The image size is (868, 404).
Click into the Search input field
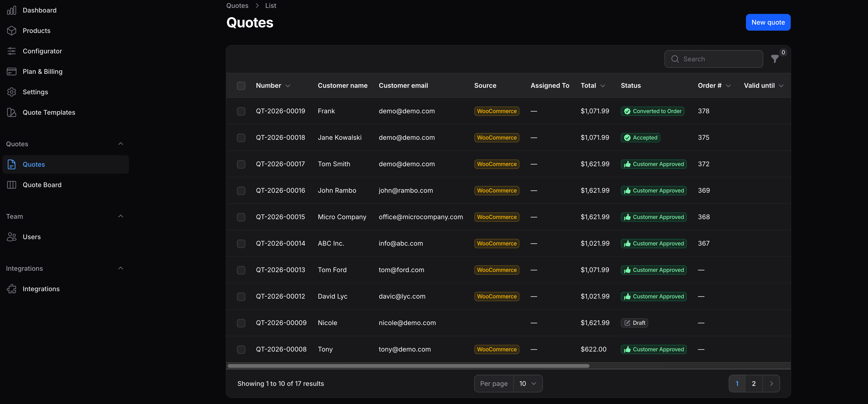[714, 59]
